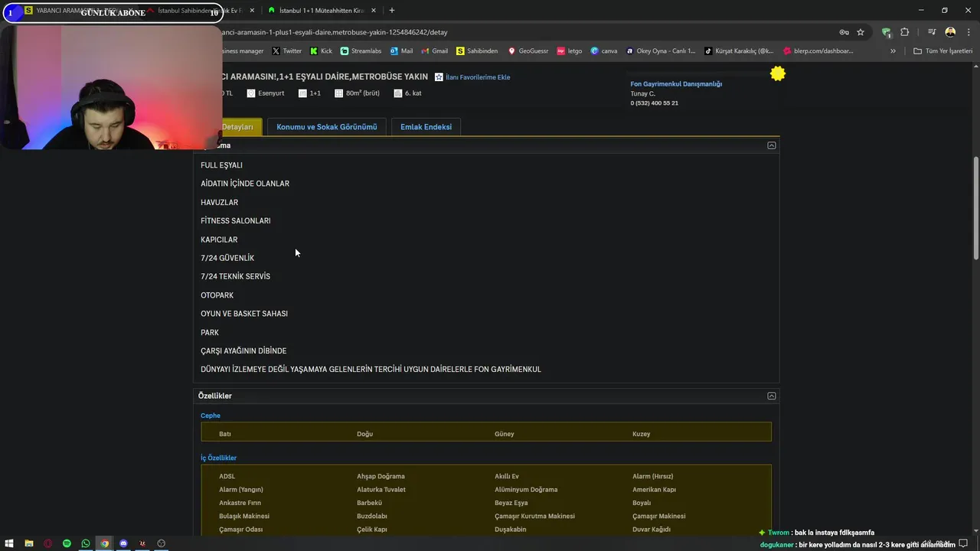
Task: Open Discord from taskbar
Action: tap(123, 543)
